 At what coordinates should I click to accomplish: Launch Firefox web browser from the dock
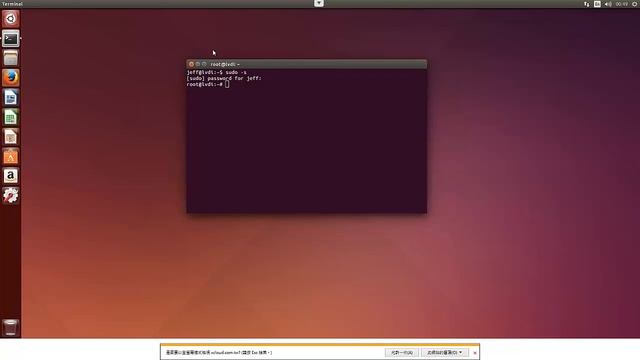11,78
